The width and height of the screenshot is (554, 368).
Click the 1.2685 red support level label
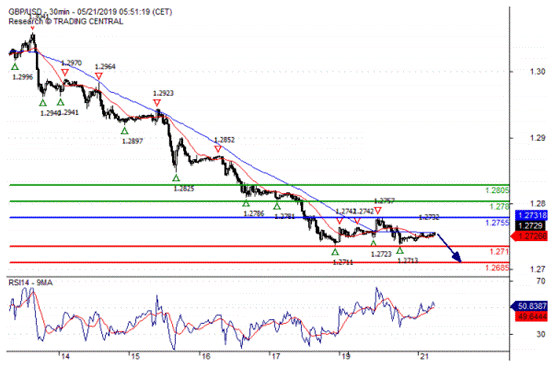click(497, 268)
